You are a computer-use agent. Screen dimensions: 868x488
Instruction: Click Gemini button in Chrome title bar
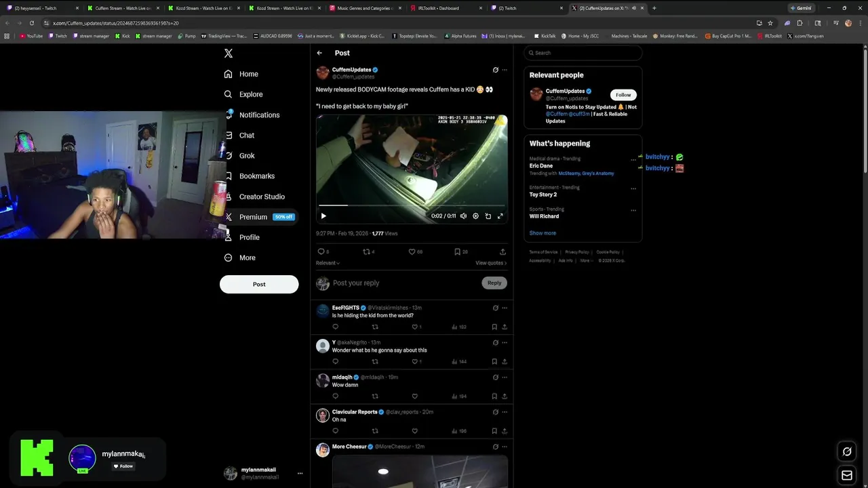pos(801,8)
